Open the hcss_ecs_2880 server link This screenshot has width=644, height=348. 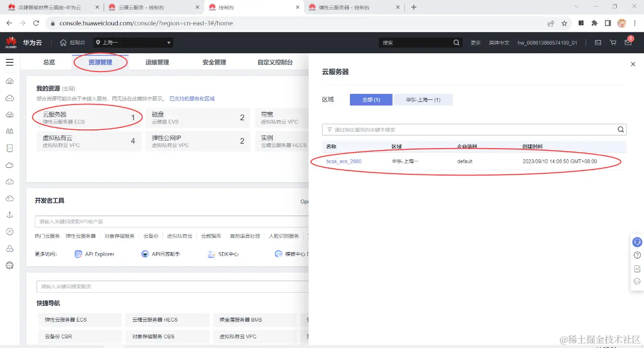coord(344,161)
